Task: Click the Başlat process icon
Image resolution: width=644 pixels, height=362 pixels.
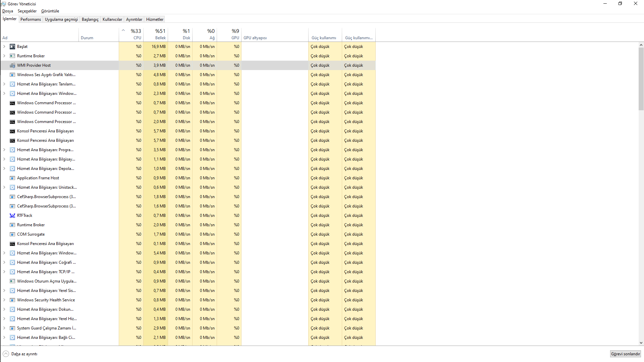Action: click(12, 47)
